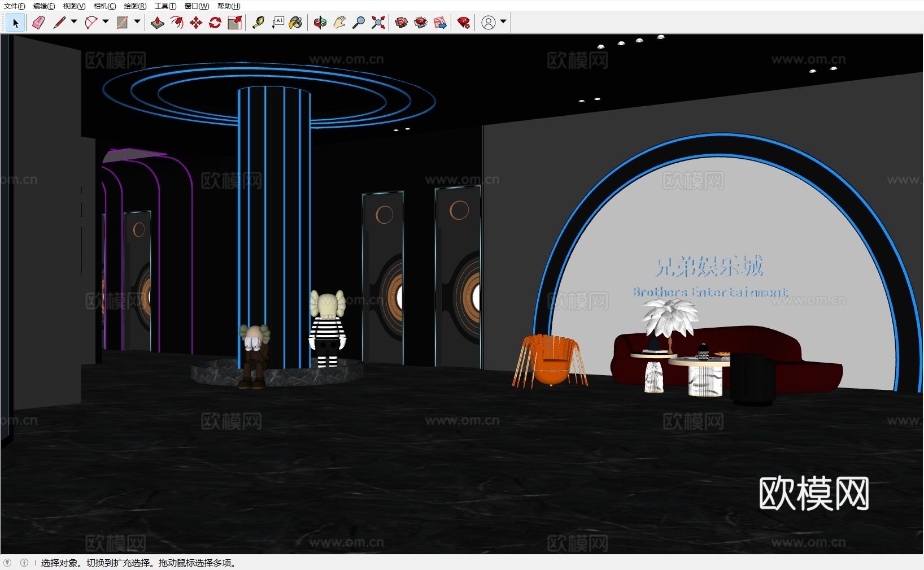
Task: Activate the Rotate tool
Action: pos(215,23)
